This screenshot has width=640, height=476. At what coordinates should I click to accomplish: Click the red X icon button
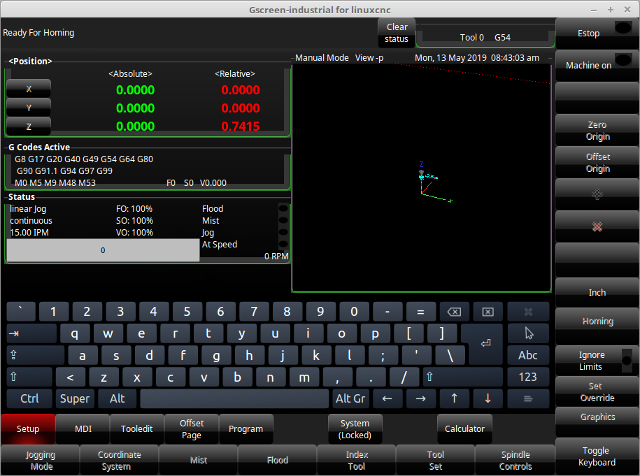click(597, 225)
